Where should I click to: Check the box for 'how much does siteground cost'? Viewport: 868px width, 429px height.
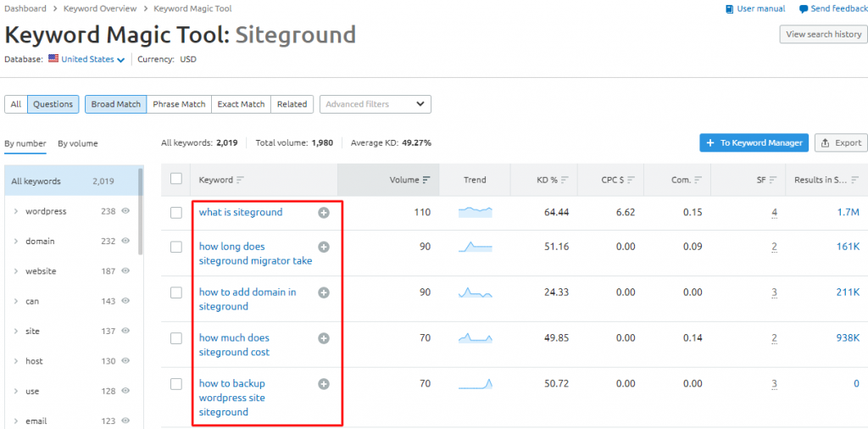point(176,337)
